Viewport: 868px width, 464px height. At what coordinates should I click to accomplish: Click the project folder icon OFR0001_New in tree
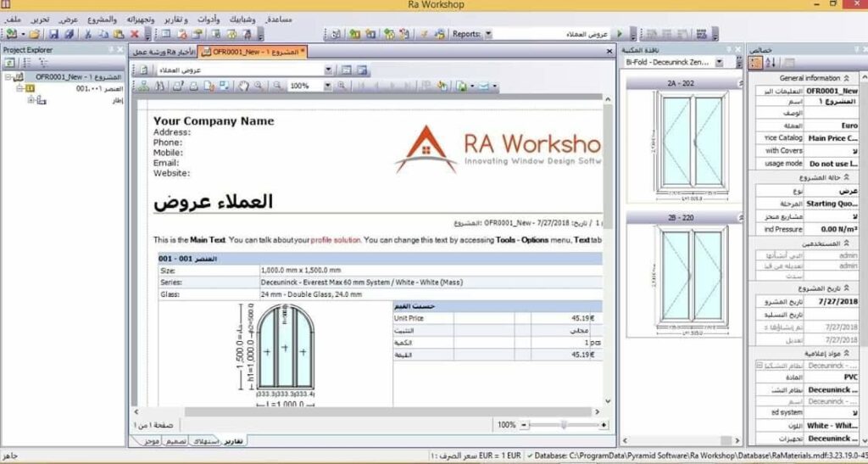click(x=19, y=77)
